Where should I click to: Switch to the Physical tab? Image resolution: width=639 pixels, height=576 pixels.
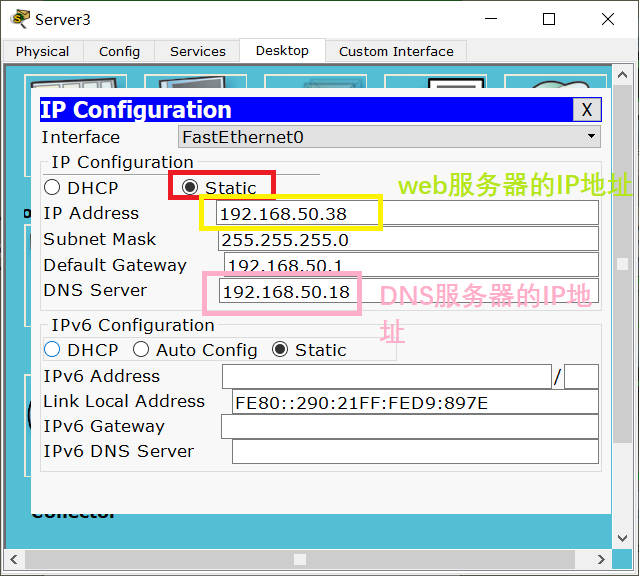pos(42,51)
